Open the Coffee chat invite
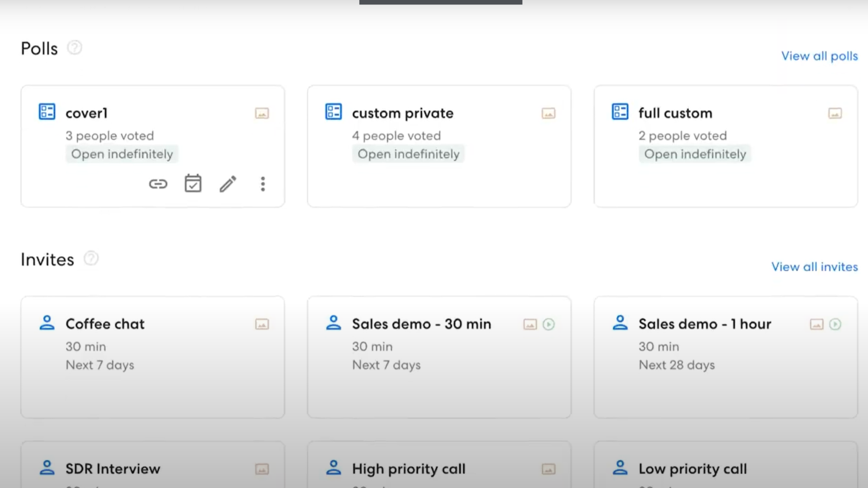This screenshot has width=868, height=488. point(105,324)
